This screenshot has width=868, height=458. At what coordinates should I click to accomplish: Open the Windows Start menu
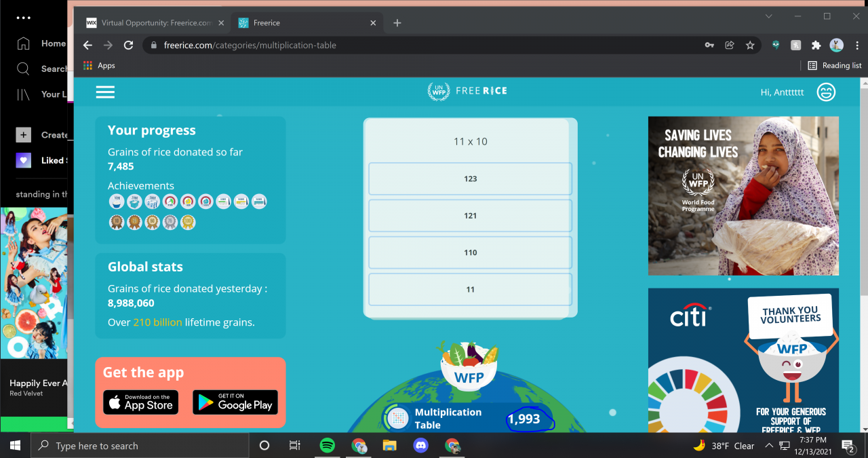coord(15,446)
